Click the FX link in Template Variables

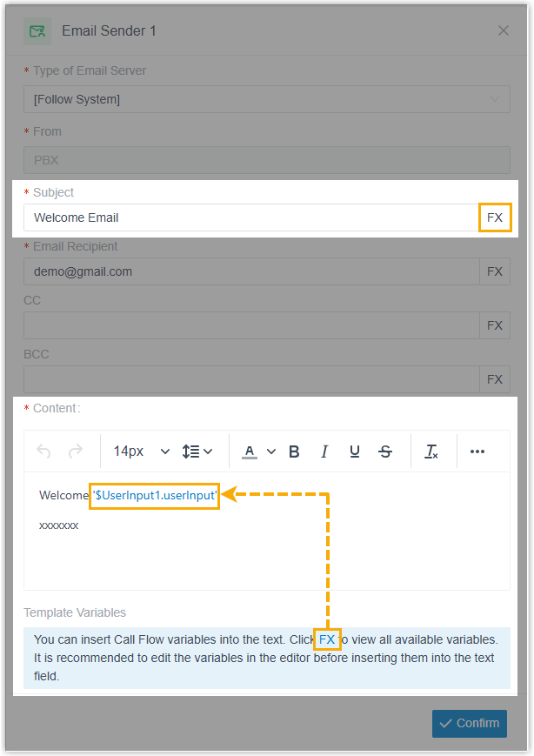pos(327,639)
